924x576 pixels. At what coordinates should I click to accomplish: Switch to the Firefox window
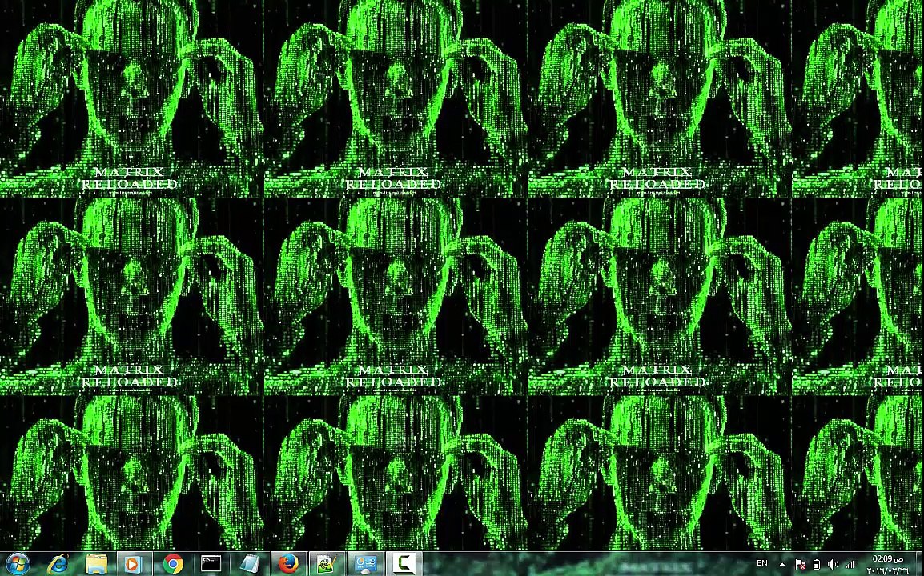[x=287, y=564]
